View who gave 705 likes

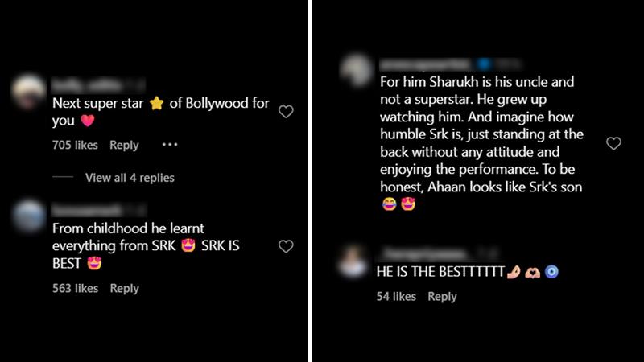click(75, 145)
